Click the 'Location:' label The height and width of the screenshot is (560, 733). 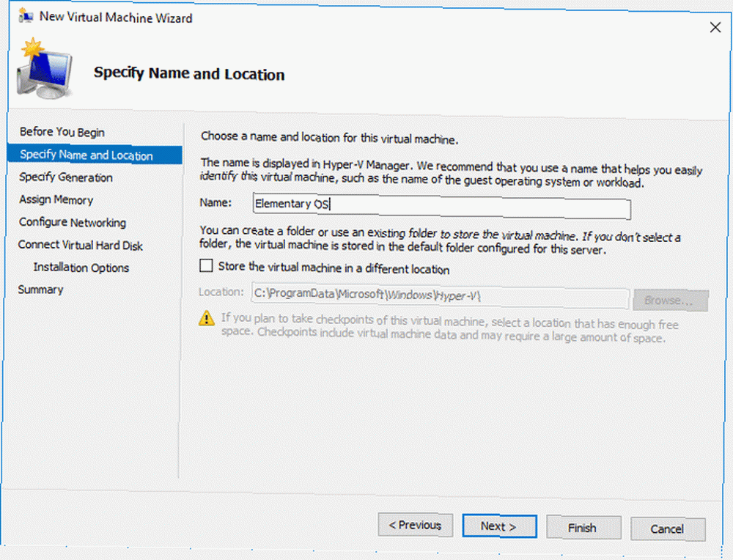(x=221, y=292)
